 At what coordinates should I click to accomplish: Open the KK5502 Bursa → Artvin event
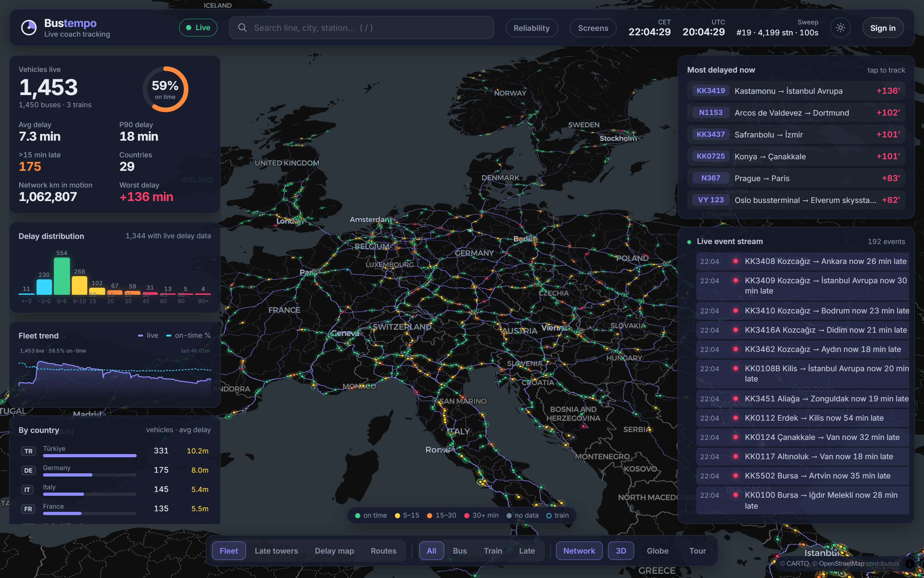coord(803,476)
